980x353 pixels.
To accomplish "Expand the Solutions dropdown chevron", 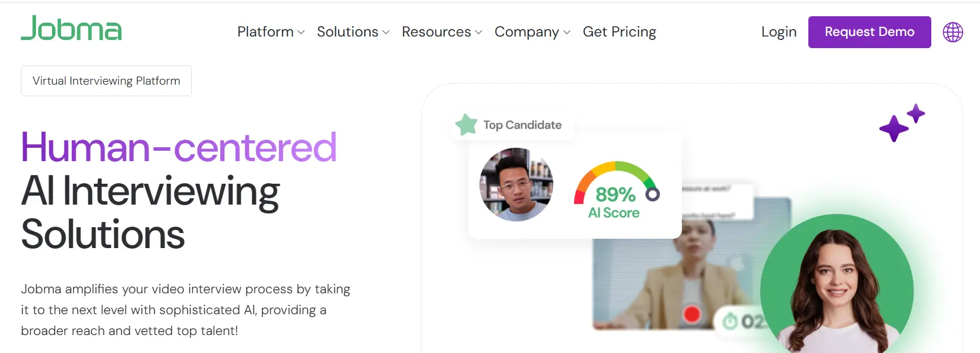I will tap(386, 32).
